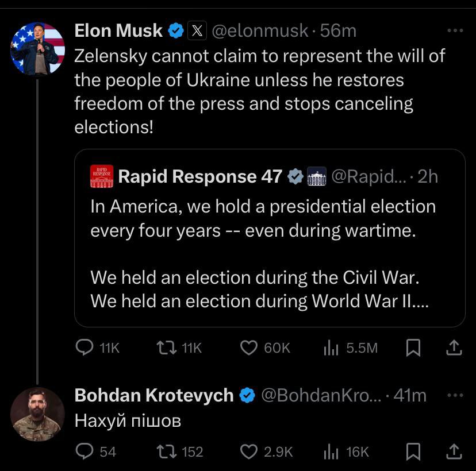The image size is (476, 471).
Task: Share Elon Musk's post
Action: coord(454,348)
